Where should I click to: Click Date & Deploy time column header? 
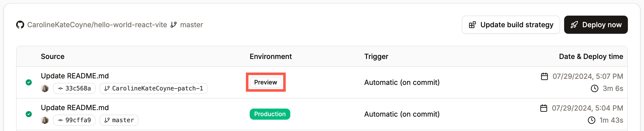(591, 56)
